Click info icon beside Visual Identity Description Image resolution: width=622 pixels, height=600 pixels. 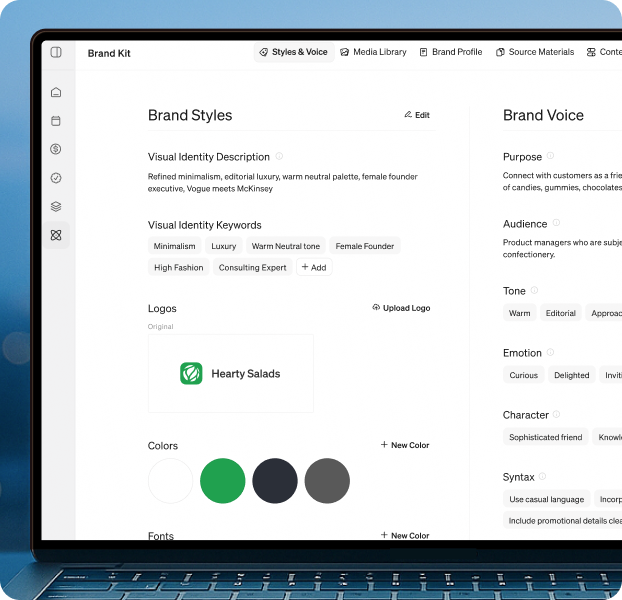coord(279,156)
